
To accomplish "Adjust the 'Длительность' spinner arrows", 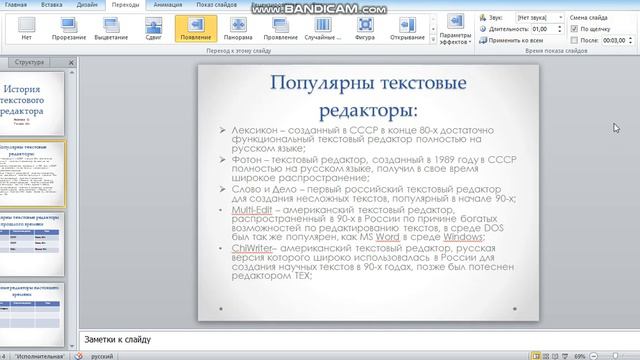I will [x=560, y=29].
